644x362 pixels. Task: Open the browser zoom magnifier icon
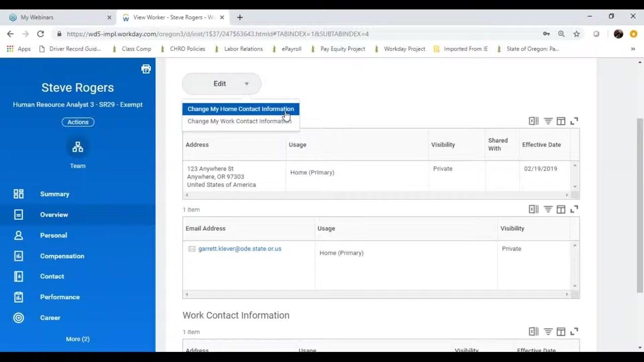pyautogui.click(x=561, y=34)
